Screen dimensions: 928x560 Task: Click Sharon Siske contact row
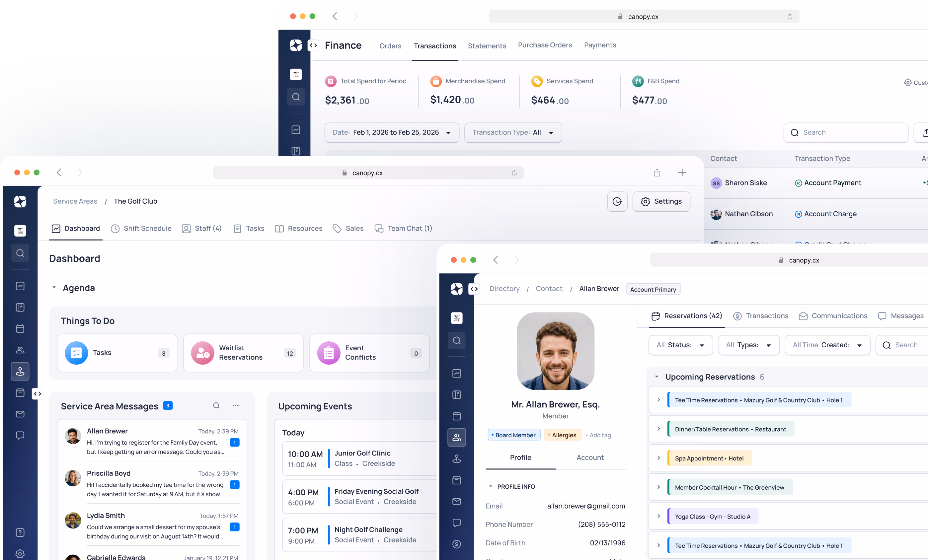click(x=816, y=183)
